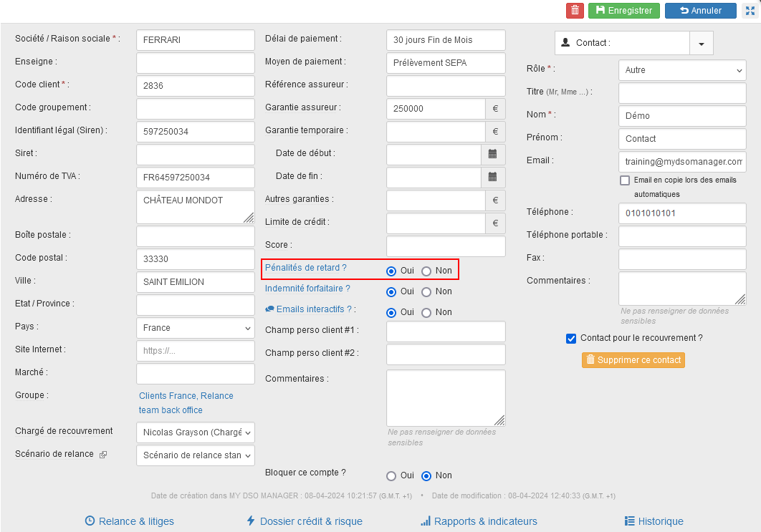Uncheck Contact pour le recouvrement

571,338
